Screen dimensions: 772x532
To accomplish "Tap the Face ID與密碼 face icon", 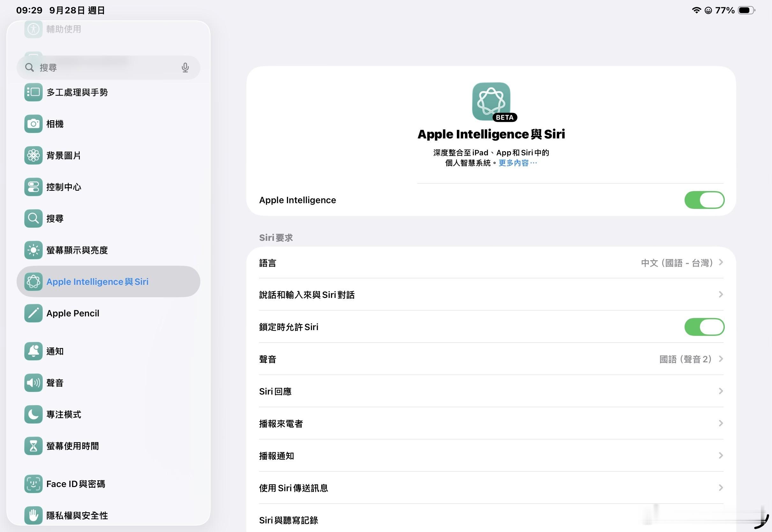I will click(33, 484).
